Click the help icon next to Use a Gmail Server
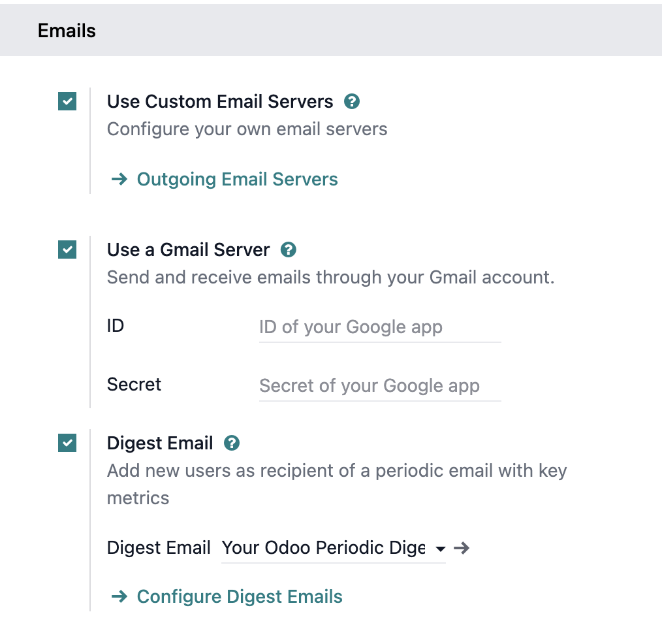 [289, 250]
